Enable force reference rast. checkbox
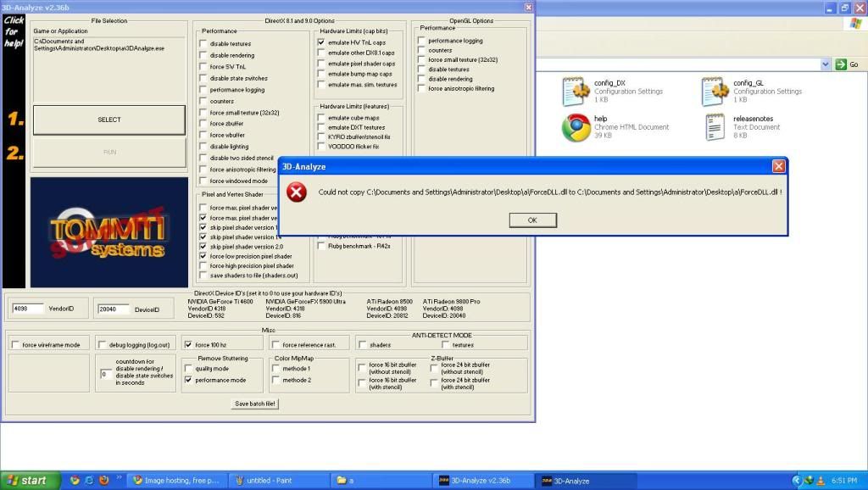This screenshot has width=868, height=490. pyautogui.click(x=275, y=344)
